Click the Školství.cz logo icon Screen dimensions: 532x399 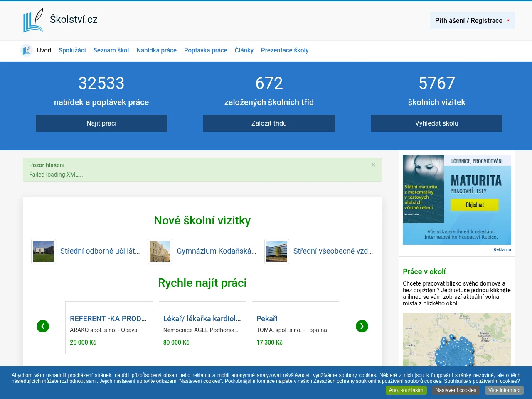click(x=33, y=20)
